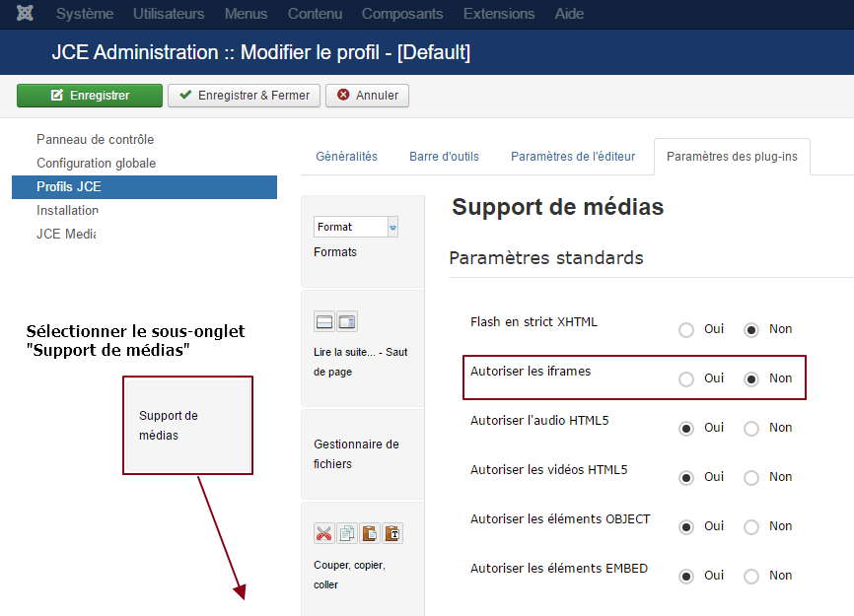Open the Composants menu

(402, 14)
